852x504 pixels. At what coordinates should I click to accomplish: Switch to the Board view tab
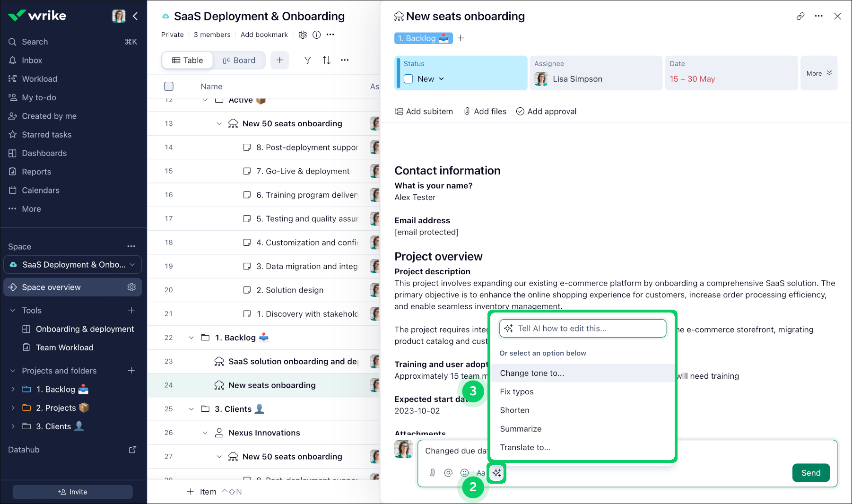click(239, 60)
